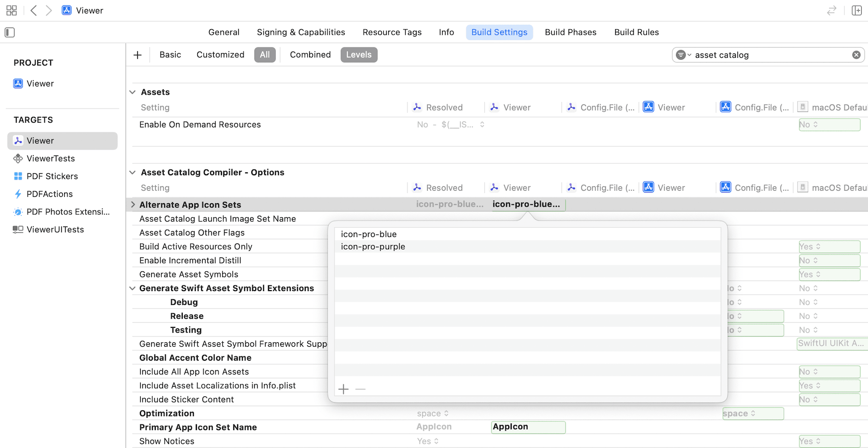Click the Levels filter button
The height and width of the screenshot is (448, 868).
[x=359, y=55]
